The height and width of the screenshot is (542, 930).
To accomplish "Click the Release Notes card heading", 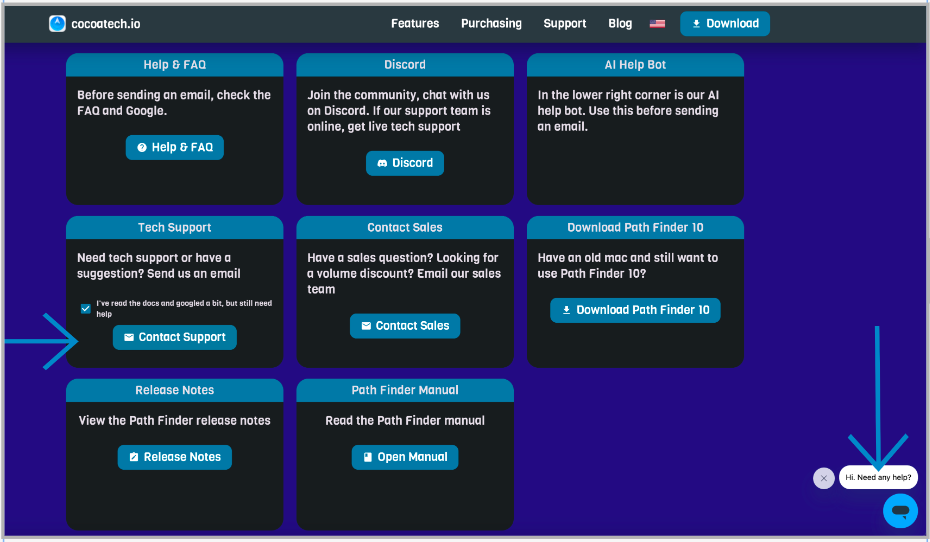I will [x=174, y=390].
